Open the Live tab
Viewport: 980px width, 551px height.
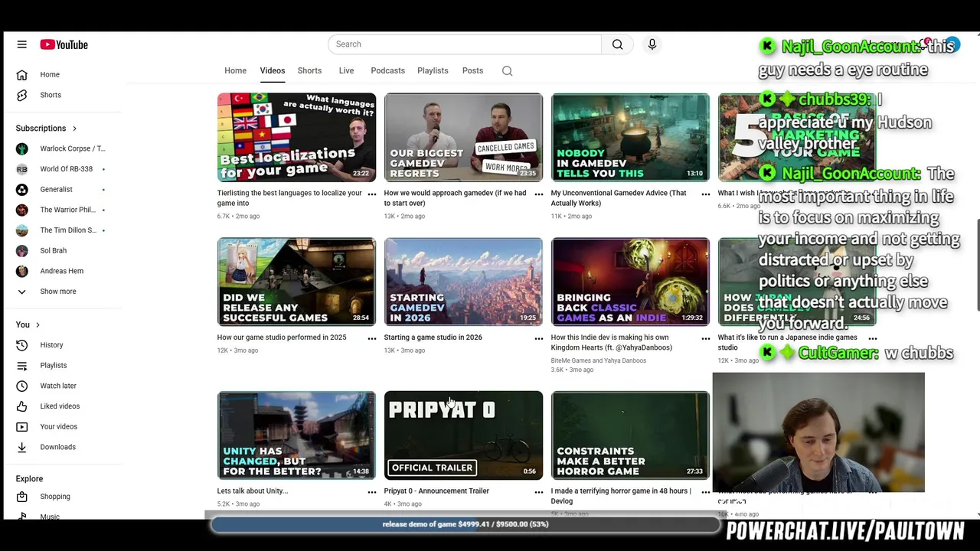(x=346, y=70)
